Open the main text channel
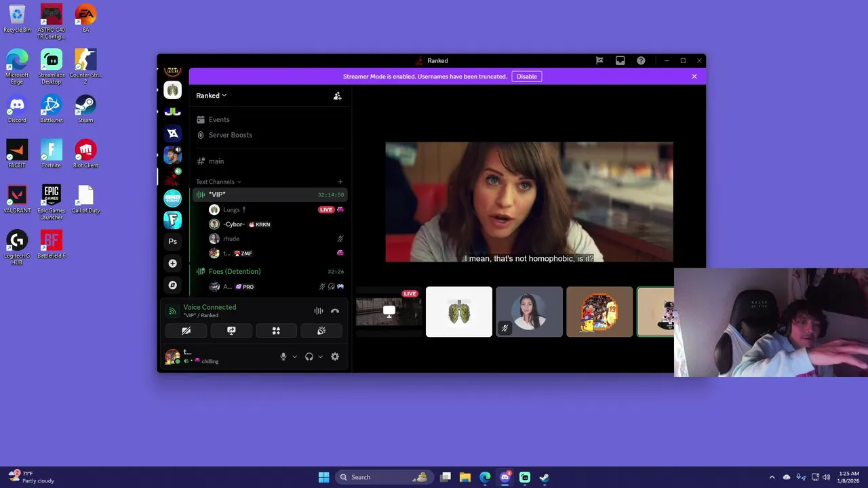Screen dimensions: 868x488 click(x=270, y=161)
